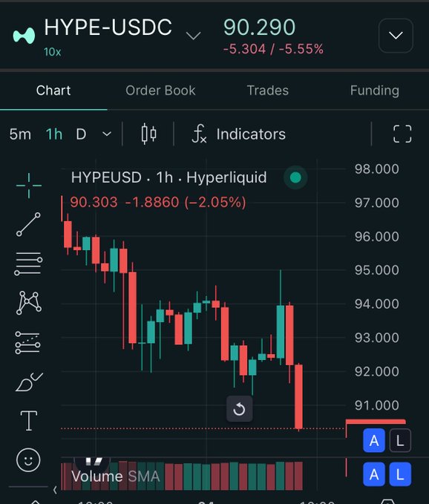This screenshot has width=429, height=504.
Task: Select the text annotation tool
Action: (x=29, y=420)
